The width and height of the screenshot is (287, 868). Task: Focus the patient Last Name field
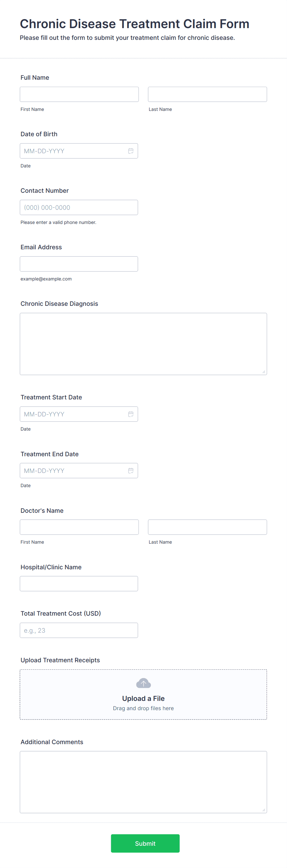coord(208,94)
